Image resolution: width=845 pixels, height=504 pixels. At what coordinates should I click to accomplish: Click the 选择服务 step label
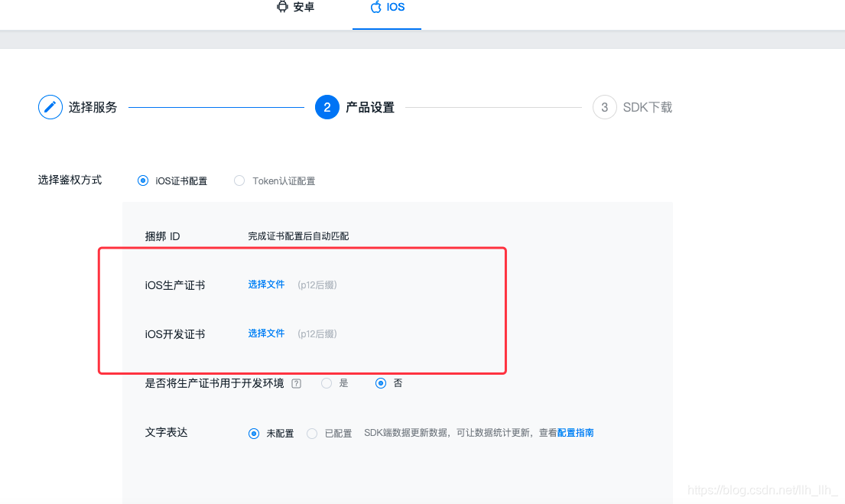coord(93,107)
